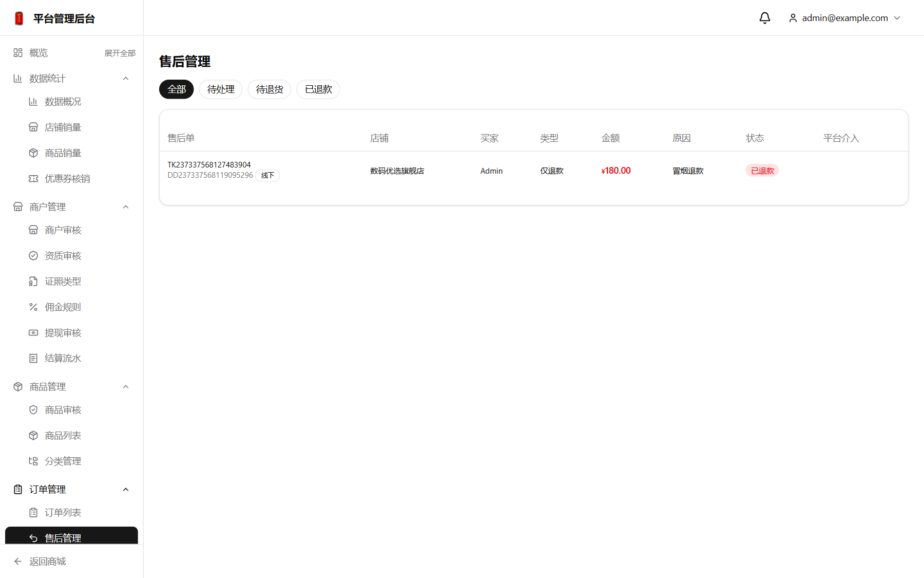Click the 资质审核 check-circle icon
924x578 pixels.
pyautogui.click(x=33, y=256)
